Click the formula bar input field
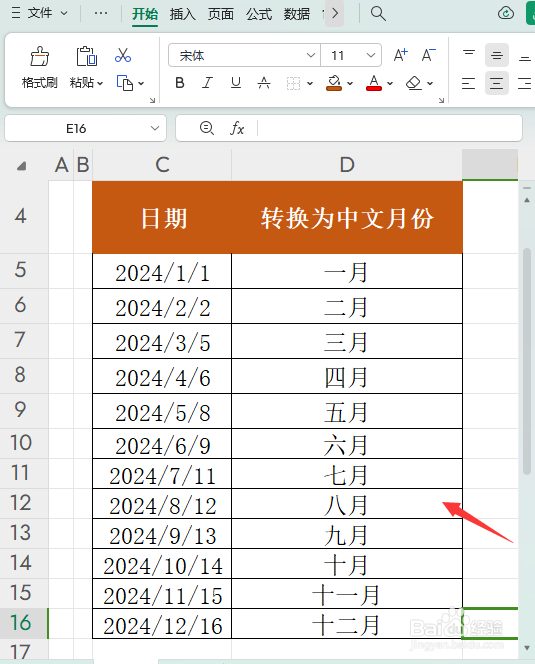The height and width of the screenshot is (664, 535). click(x=389, y=128)
